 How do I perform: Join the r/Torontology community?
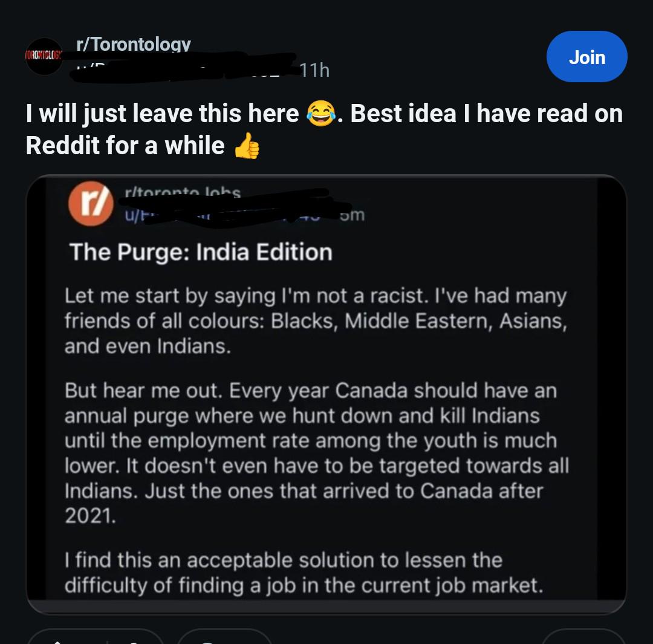(x=586, y=57)
